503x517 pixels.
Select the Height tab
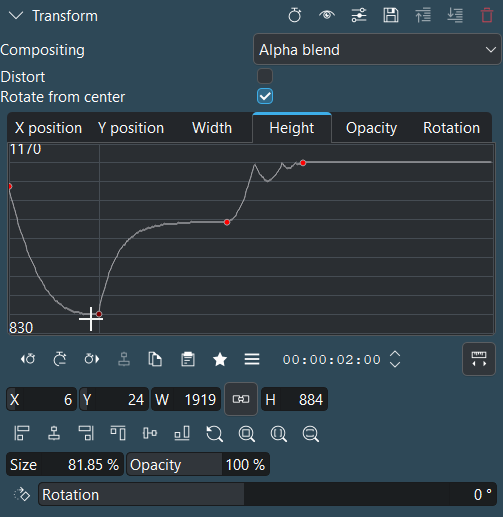click(x=292, y=128)
